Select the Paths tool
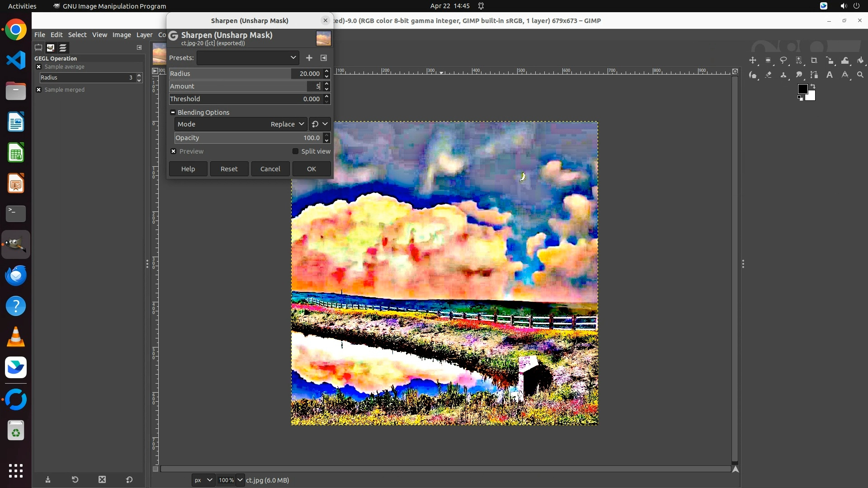The height and width of the screenshot is (488, 868). tap(814, 75)
